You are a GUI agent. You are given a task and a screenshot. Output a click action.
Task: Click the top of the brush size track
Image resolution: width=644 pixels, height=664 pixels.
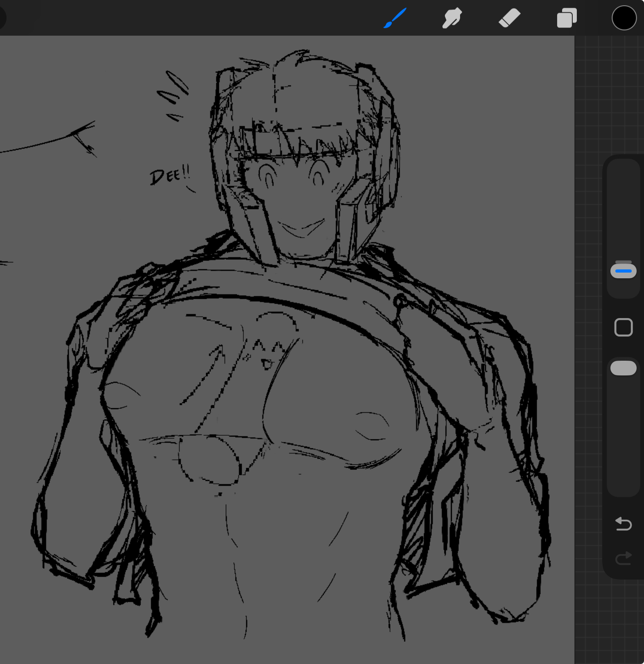point(623,172)
